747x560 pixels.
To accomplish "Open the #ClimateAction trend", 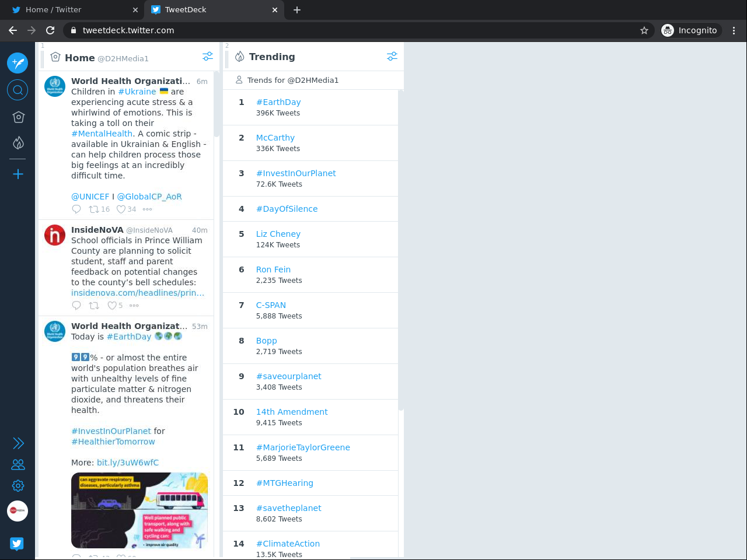I will [x=288, y=544].
